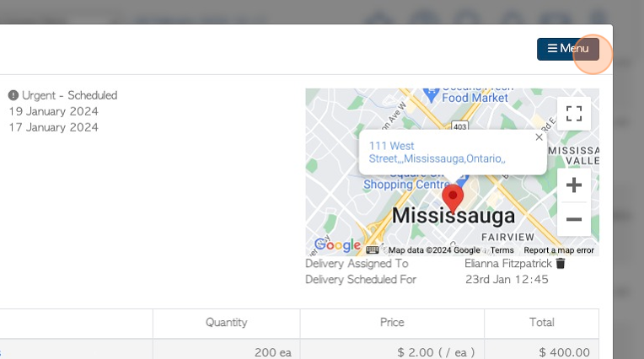The height and width of the screenshot is (359, 644).
Task: Select the Food Market map marker
Action: 431,96
